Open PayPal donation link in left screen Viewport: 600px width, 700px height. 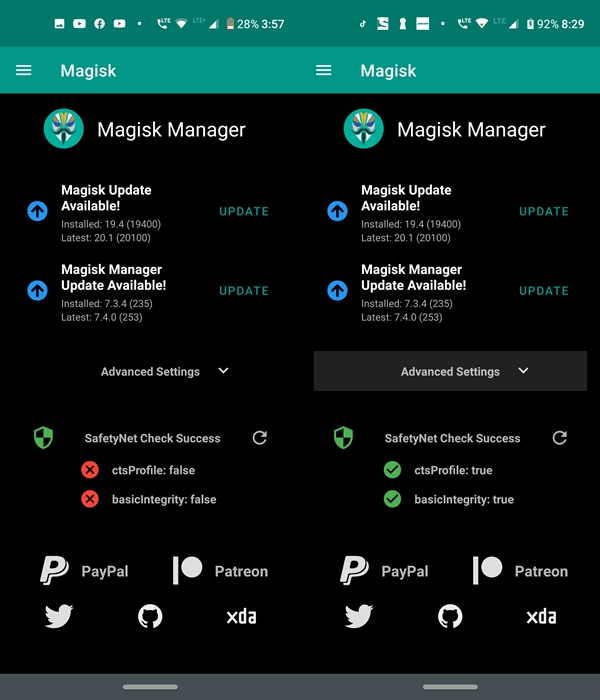point(84,571)
